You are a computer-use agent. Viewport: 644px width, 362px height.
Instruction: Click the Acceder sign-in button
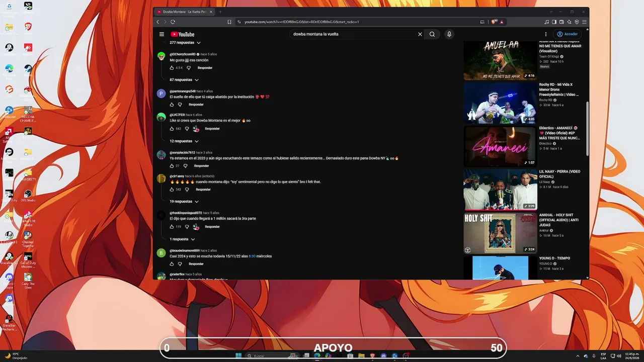coord(567,34)
